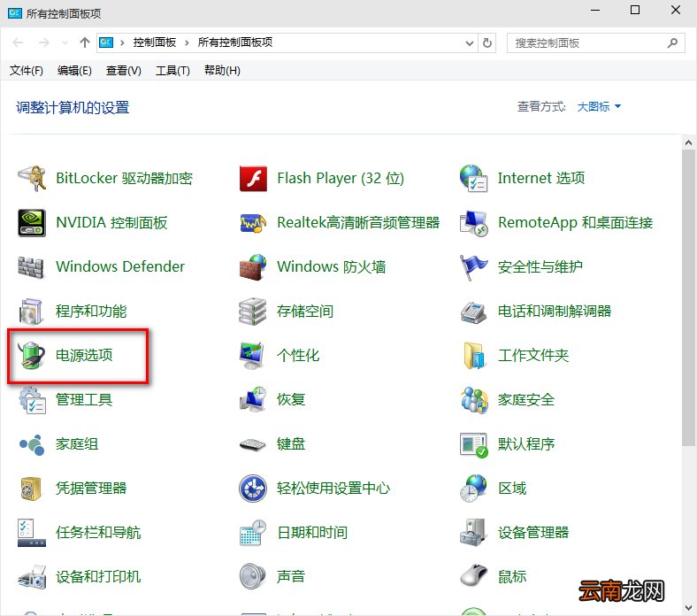
Task: Open the 查看方式 大图标 dropdown
Action: (x=599, y=107)
